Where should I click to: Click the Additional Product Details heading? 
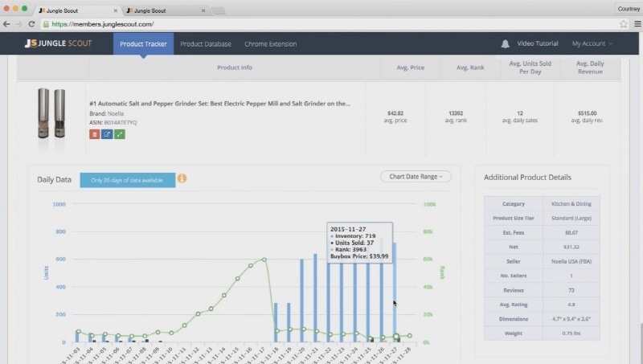click(x=527, y=178)
